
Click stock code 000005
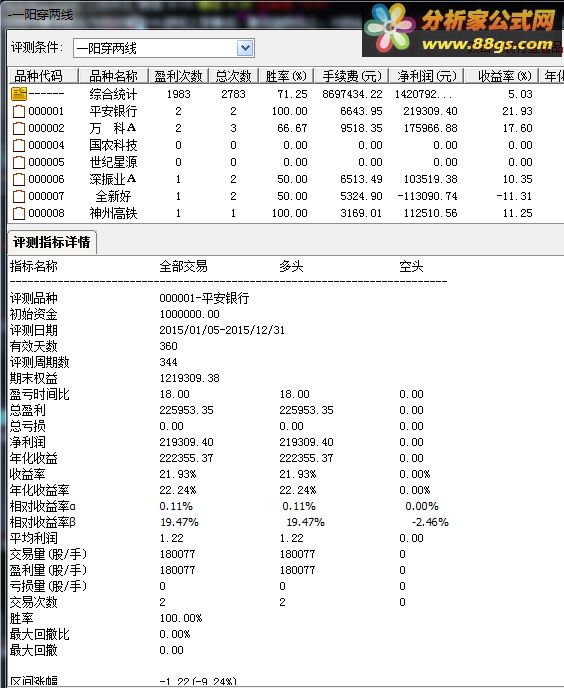pyautogui.click(x=46, y=162)
